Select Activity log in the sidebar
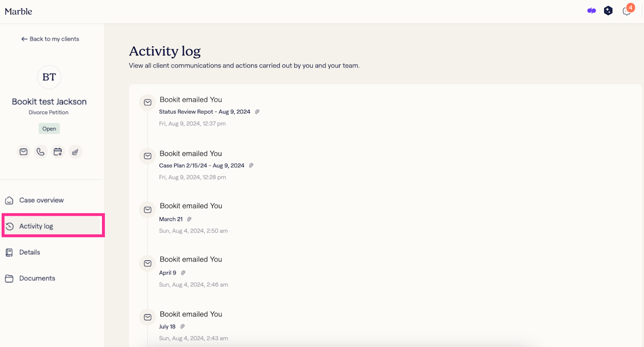The image size is (644, 347). click(36, 226)
